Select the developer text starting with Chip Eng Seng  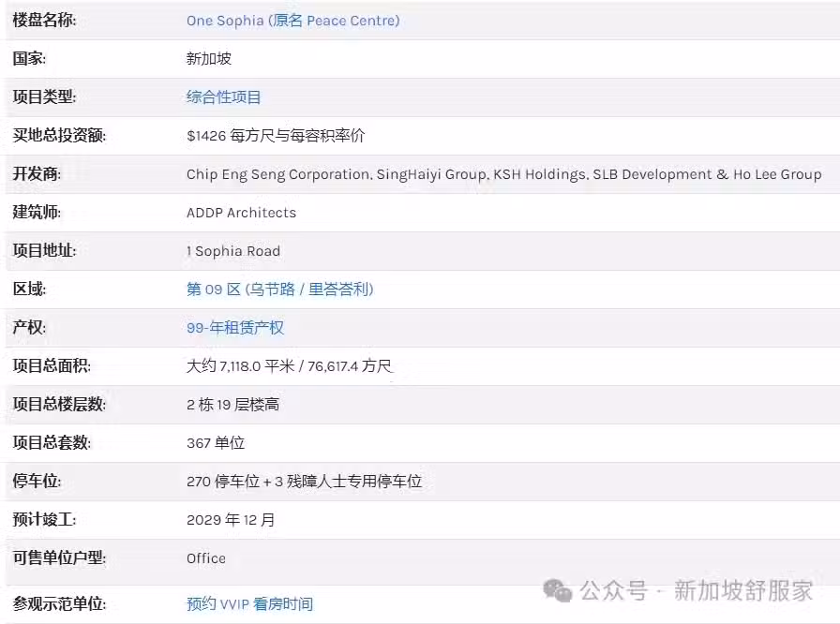pos(503,174)
